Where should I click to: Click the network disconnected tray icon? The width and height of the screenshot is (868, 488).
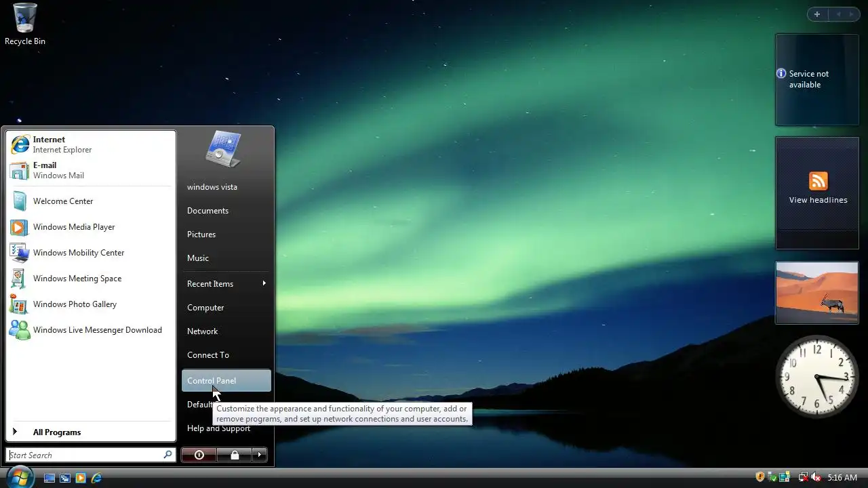tap(804, 477)
